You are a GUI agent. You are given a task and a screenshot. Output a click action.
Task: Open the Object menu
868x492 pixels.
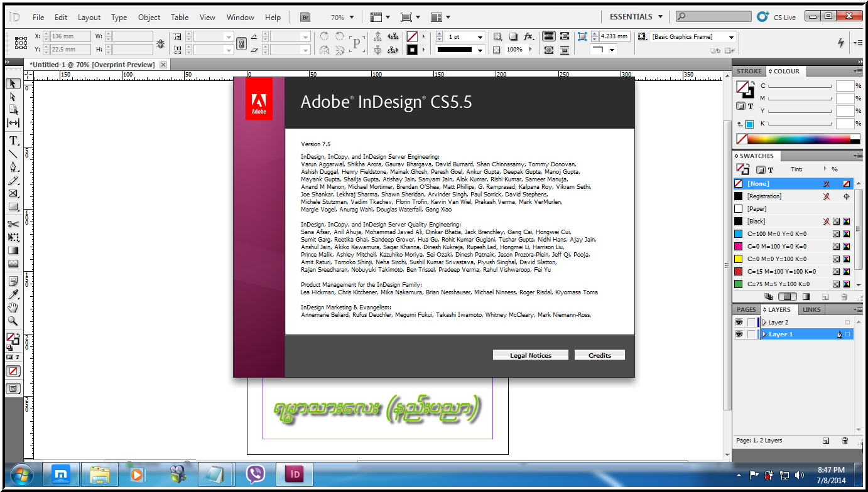[149, 18]
